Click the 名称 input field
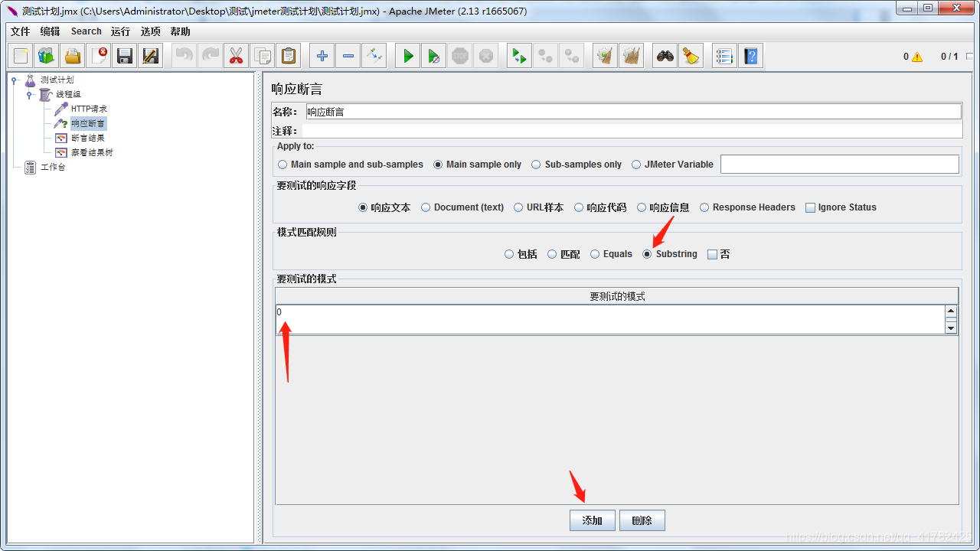 [x=633, y=112]
